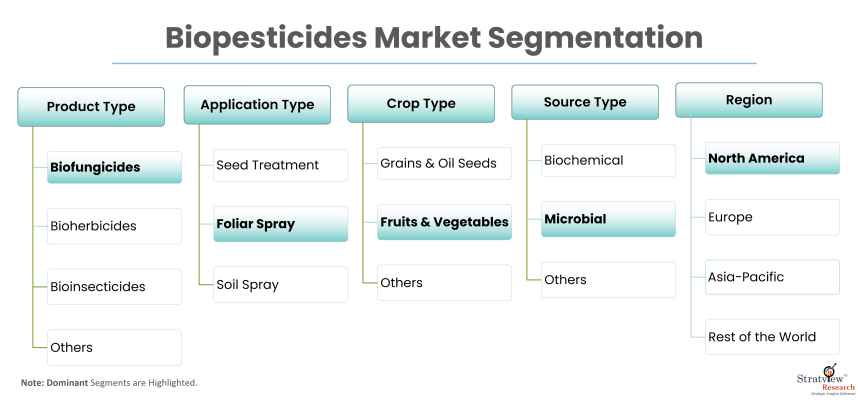Click the highlighted Microbial segment
858x410 pixels.
pos(608,219)
